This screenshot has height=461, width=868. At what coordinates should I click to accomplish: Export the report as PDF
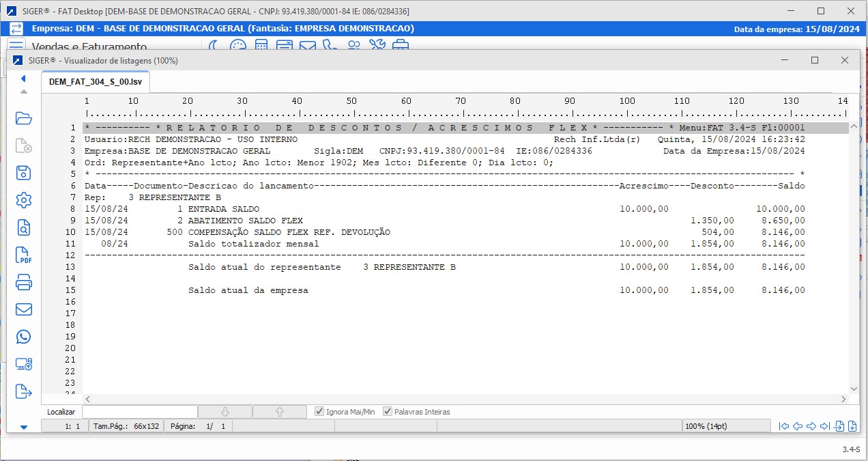[x=24, y=255]
